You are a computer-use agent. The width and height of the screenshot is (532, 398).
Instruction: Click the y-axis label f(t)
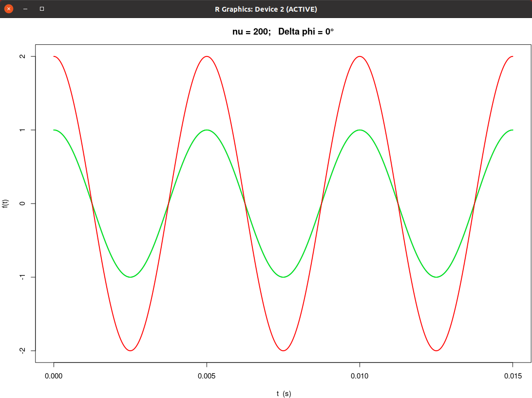(5, 204)
